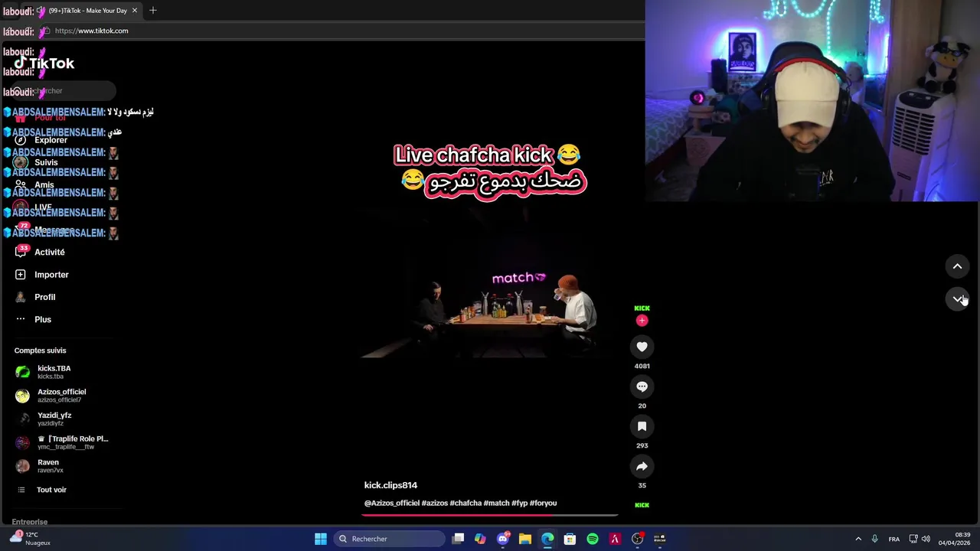Viewport: 980px width, 551px height.
Task: Open the Amis people icon
Action: (x=21, y=184)
